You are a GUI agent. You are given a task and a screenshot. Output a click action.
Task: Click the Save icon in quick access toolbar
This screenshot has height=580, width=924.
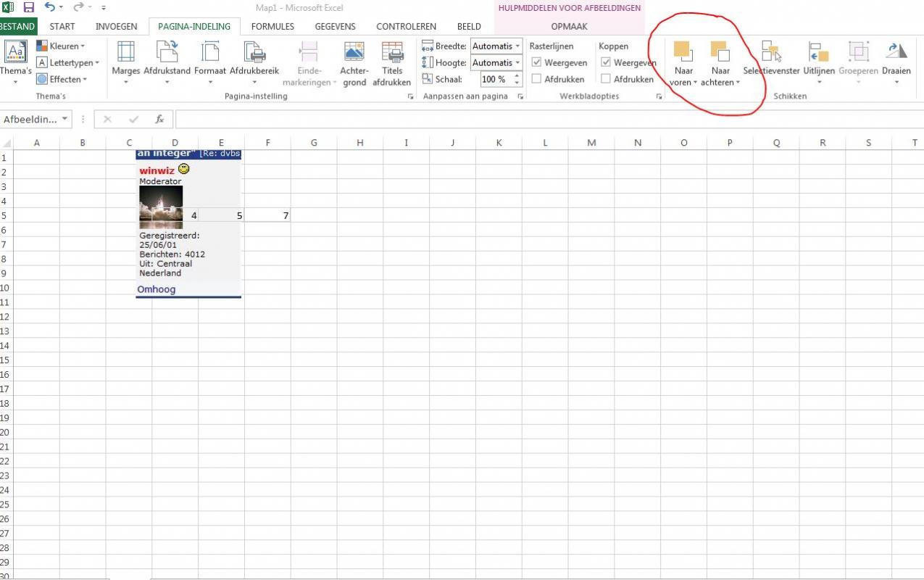[x=29, y=8]
